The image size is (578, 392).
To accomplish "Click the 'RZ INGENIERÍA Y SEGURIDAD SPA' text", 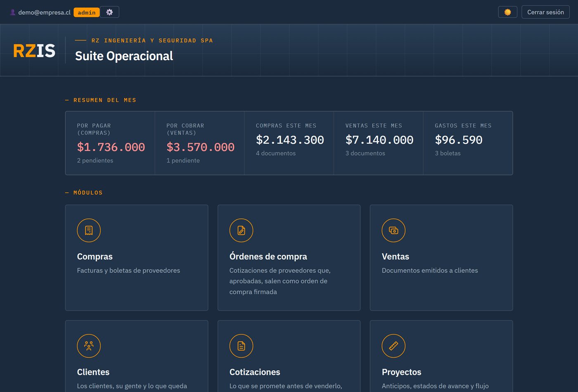I will tap(152, 40).
